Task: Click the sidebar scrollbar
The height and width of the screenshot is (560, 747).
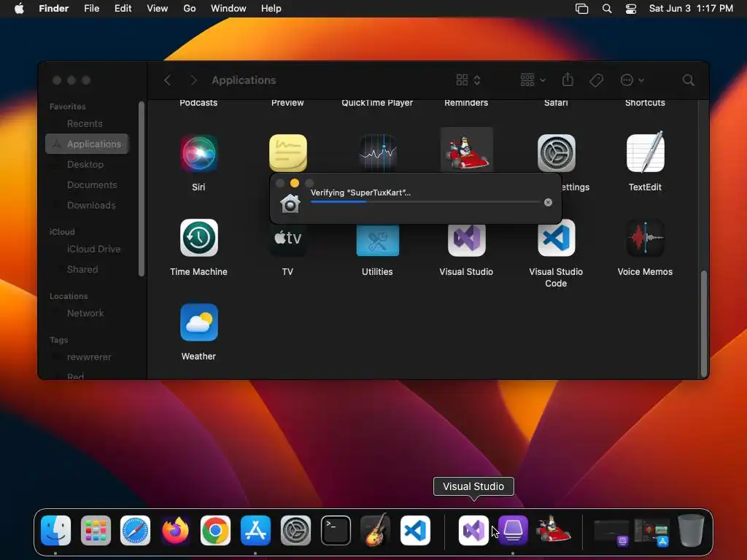Action: [x=141, y=189]
